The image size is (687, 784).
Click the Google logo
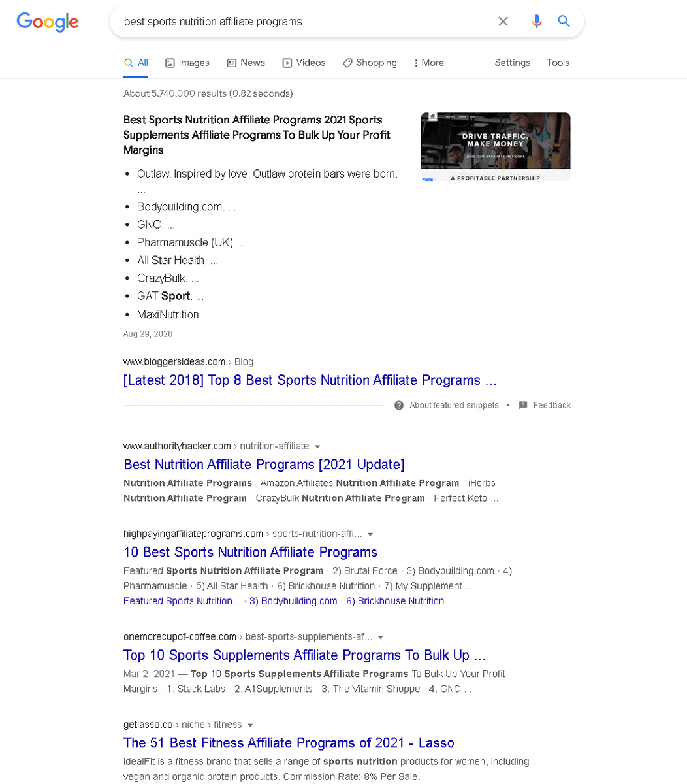(47, 22)
